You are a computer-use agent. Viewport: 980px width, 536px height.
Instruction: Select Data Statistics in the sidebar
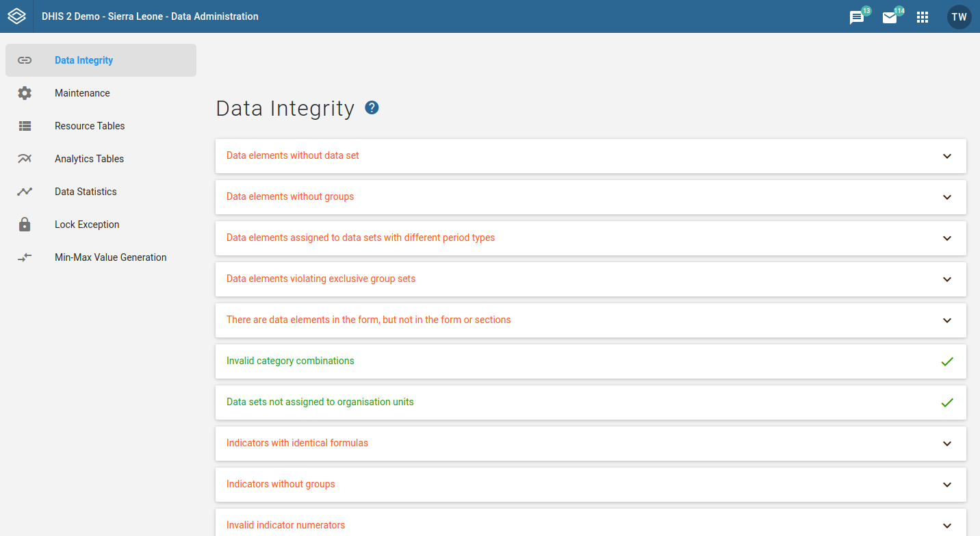pos(85,191)
